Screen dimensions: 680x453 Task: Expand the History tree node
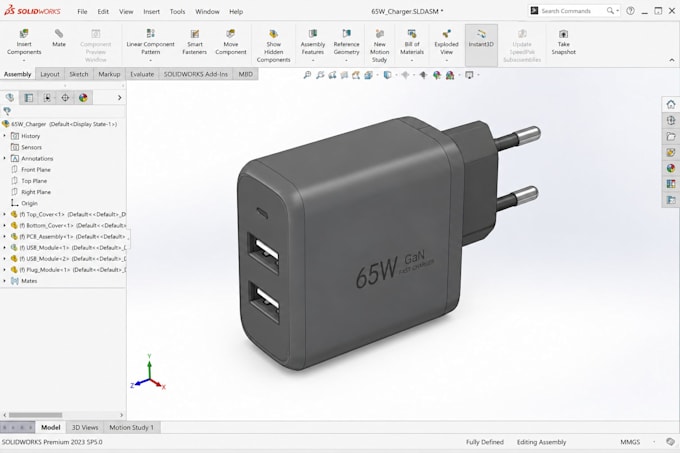pyautogui.click(x=5, y=136)
